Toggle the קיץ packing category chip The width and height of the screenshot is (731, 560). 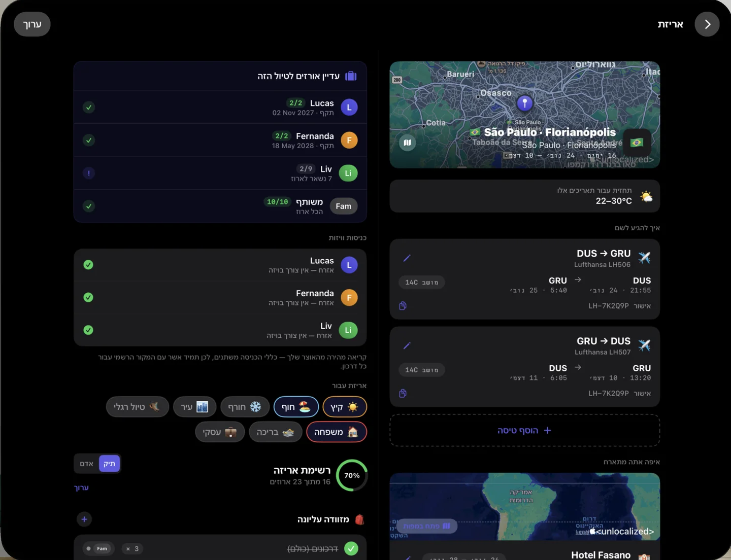pos(345,407)
